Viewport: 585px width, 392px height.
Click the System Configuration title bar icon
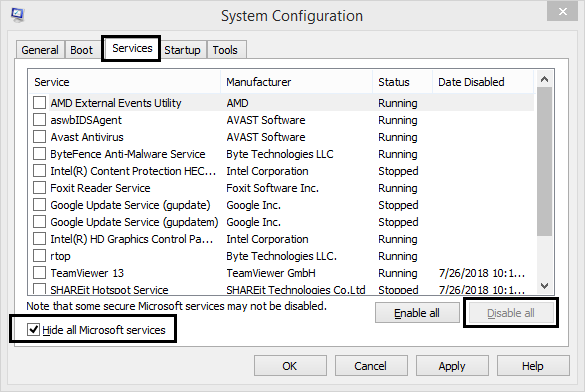18,15
